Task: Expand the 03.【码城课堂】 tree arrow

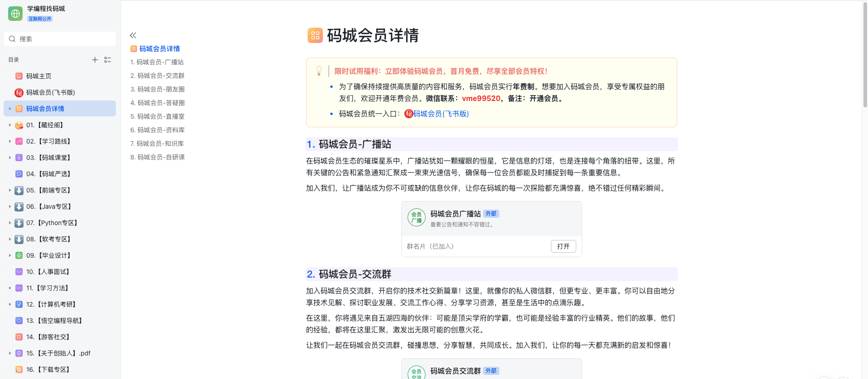Action: coord(10,158)
